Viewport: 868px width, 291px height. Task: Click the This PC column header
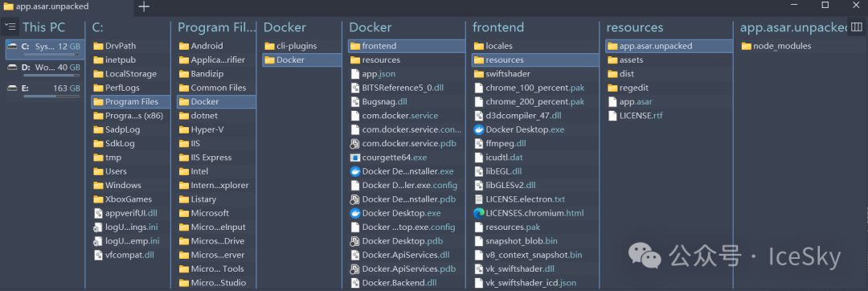[x=43, y=27]
